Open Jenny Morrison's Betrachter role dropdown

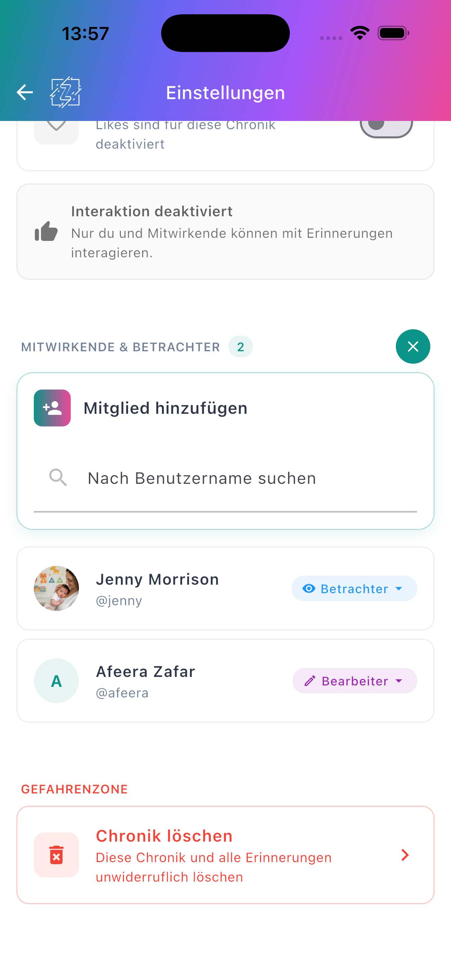click(x=354, y=588)
